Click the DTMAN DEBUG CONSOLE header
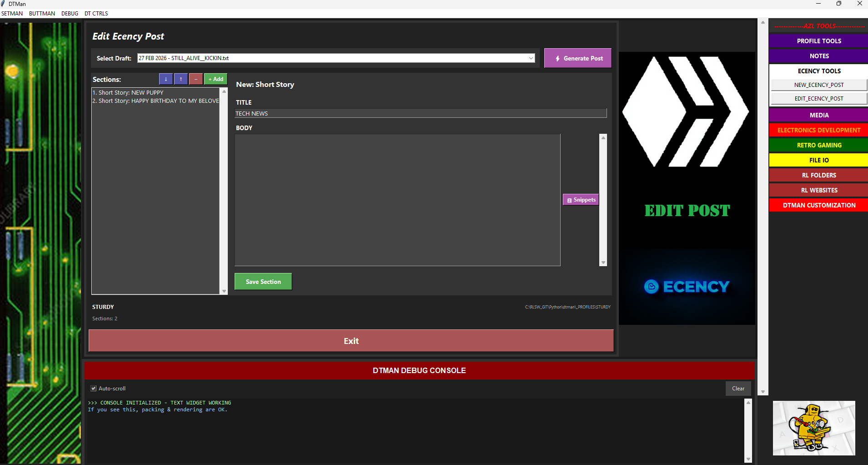The width and height of the screenshot is (868, 465). (419, 370)
